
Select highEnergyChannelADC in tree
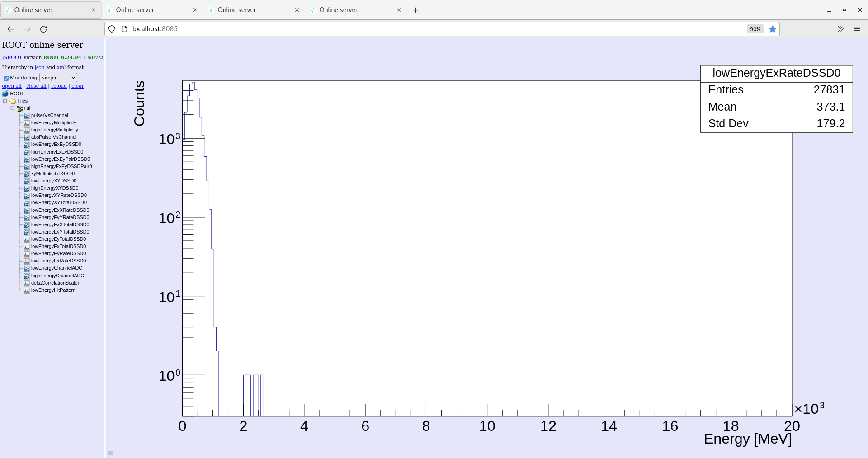(x=57, y=276)
